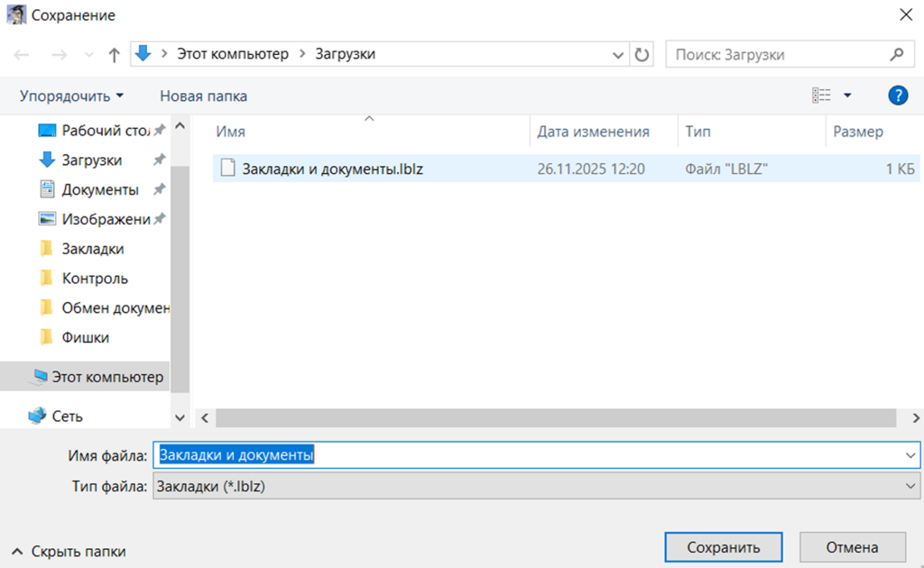Close the Сохранение dialog
Image resolution: width=924 pixels, height=568 pixels.
click(x=906, y=14)
